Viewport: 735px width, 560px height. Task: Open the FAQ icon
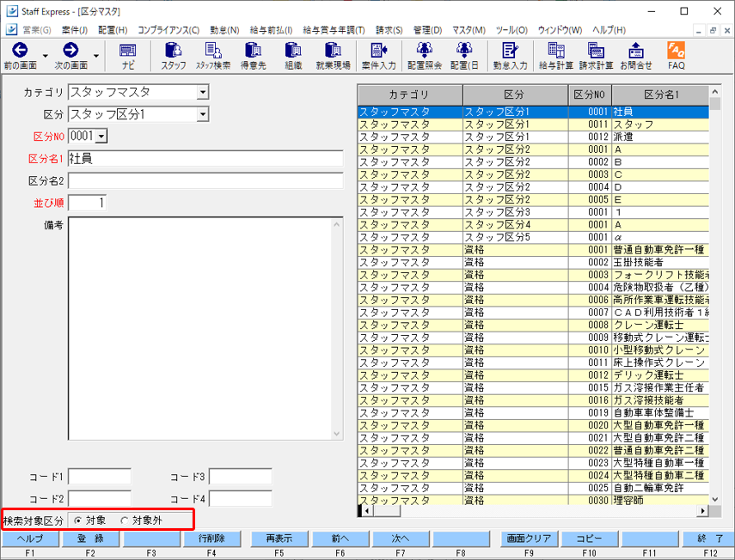[677, 56]
